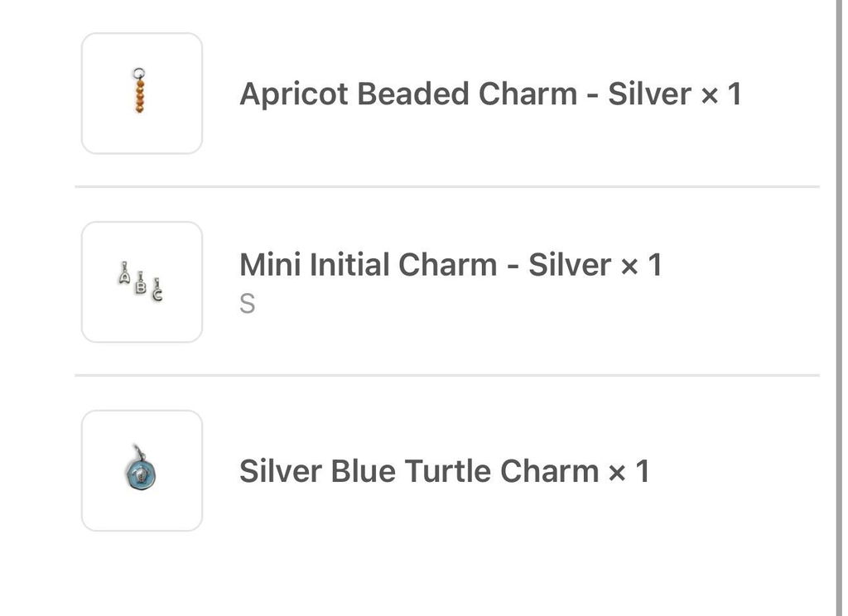Open the Silver Blue Turtle Charm thumbnail

click(x=142, y=470)
